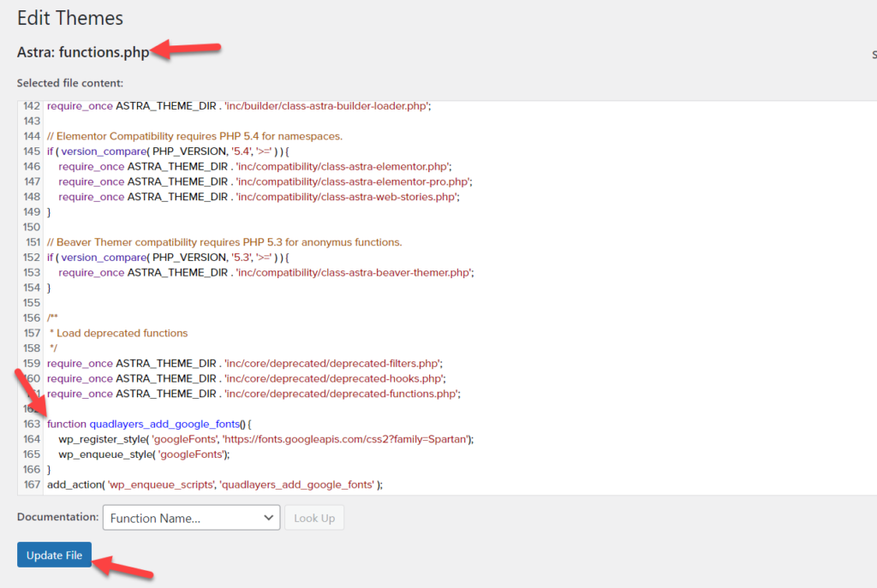Screen dimensions: 877x588
Task: Click class-astra-elementor-pro.php require on line 147
Action: click(x=265, y=181)
